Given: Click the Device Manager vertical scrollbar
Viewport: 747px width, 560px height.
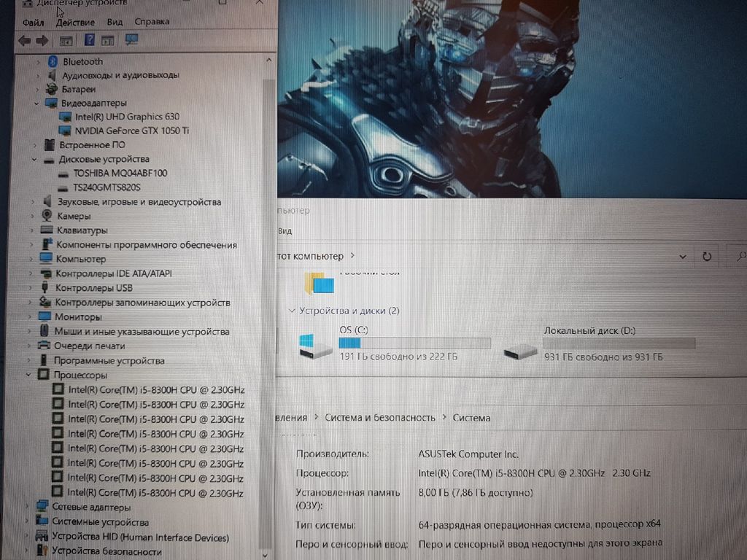Looking at the screenshot, I should [x=268, y=292].
